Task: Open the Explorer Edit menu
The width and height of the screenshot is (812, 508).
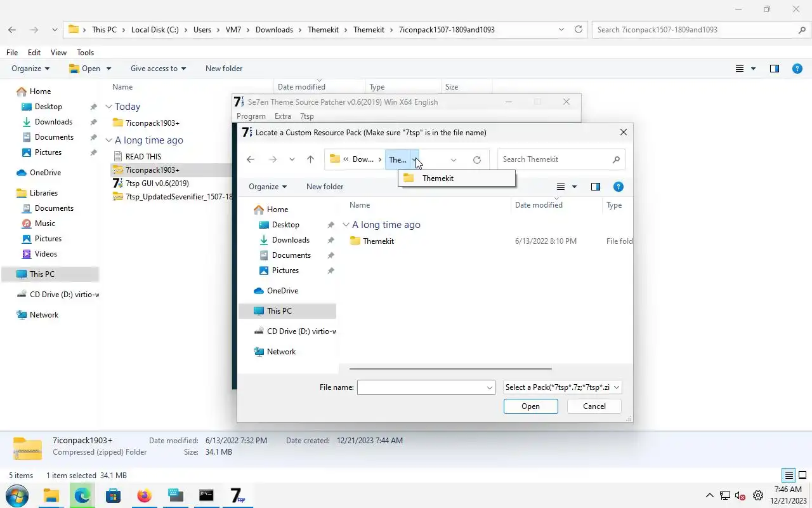Action: pyautogui.click(x=34, y=53)
